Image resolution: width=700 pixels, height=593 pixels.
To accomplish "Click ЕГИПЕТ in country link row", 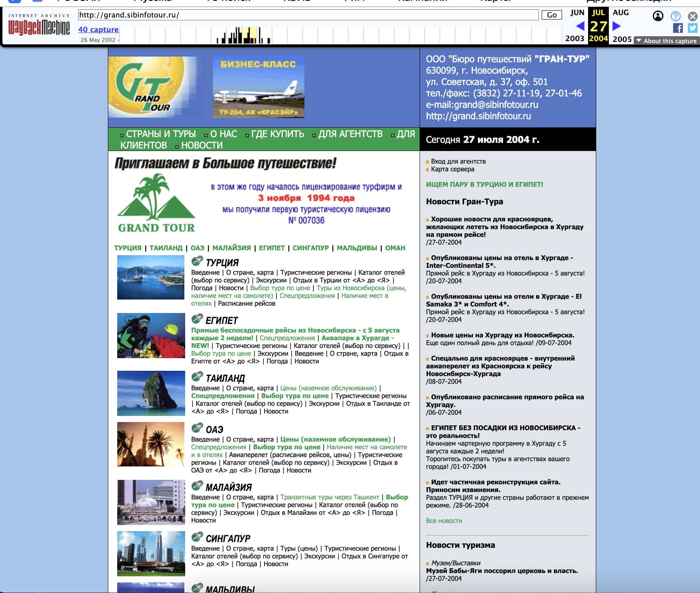I will click(x=272, y=248).
